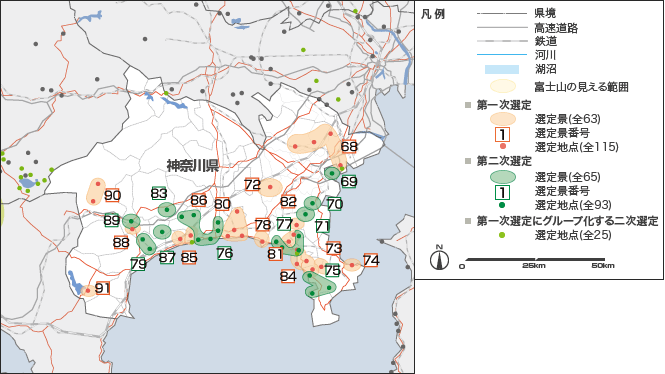This screenshot has width=665, height=374.
Task: Click the north compass arrow icon
Action: point(439,258)
